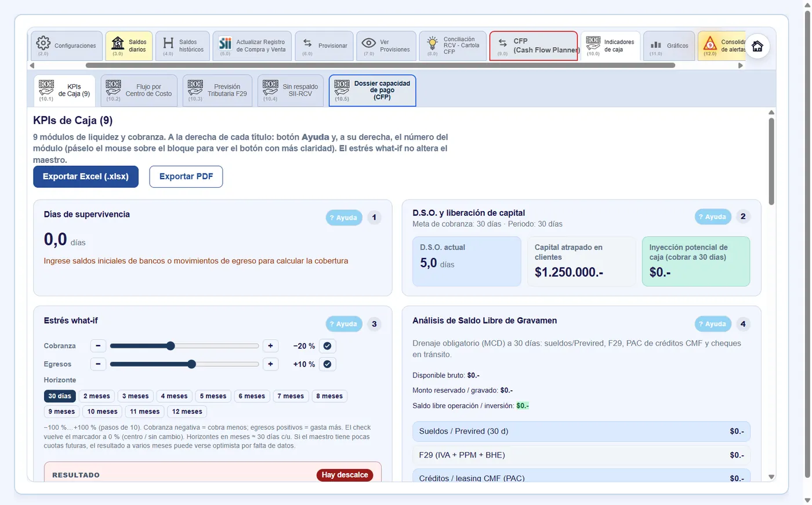The width and height of the screenshot is (812, 505).
Task: Select 4 meses horizon
Action: (x=175, y=397)
